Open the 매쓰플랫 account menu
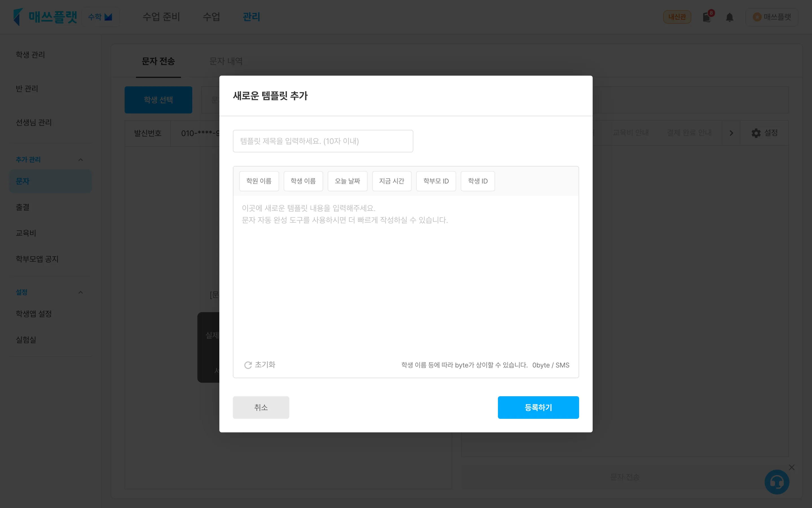This screenshot has width=812, height=508. (771, 17)
